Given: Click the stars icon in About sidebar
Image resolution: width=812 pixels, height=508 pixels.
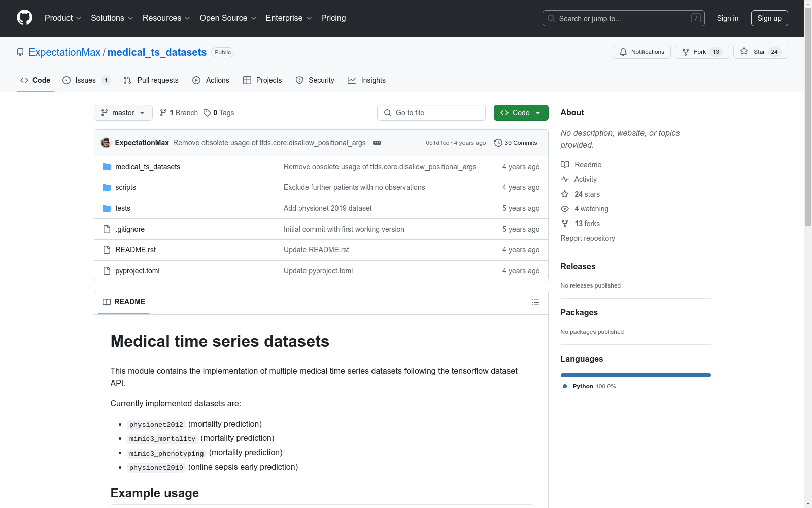Looking at the screenshot, I should click(x=565, y=194).
